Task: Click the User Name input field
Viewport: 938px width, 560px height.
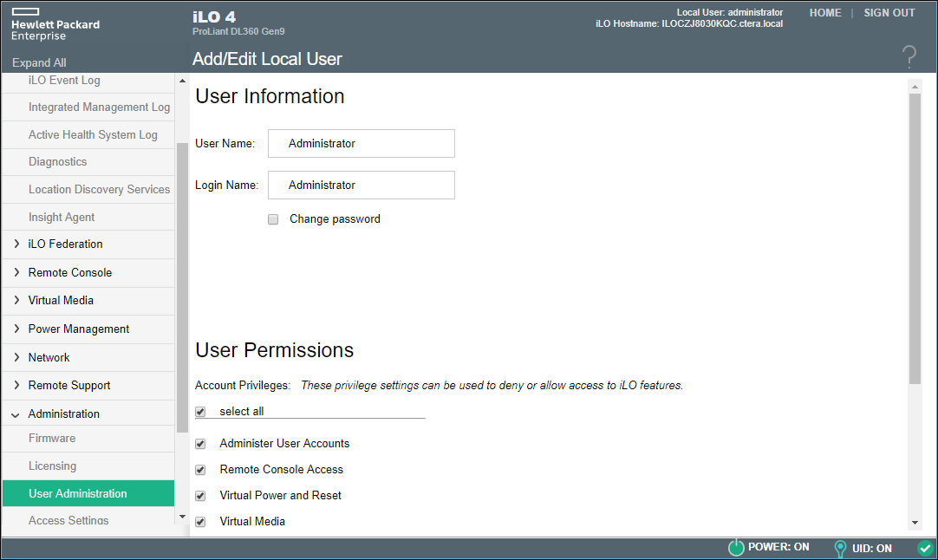Action: tap(362, 144)
